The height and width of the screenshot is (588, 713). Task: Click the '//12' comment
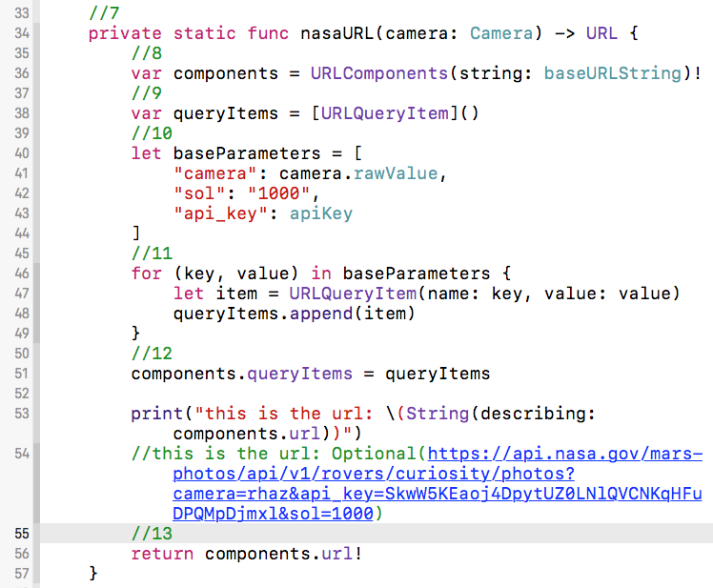(152, 354)
